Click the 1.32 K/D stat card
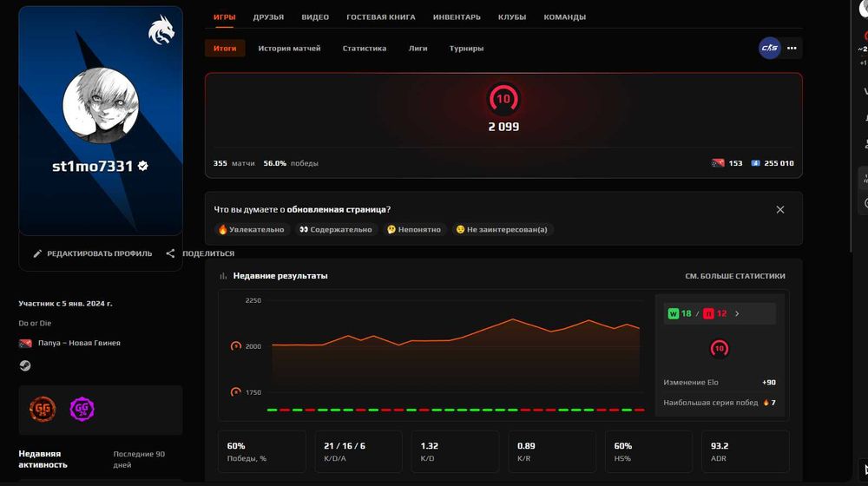868x486 pixels. (455, 451)
